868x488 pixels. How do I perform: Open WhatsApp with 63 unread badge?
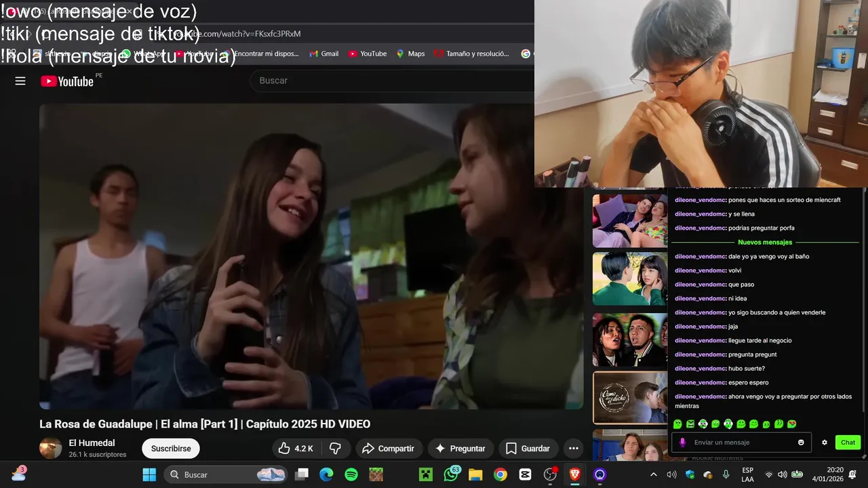451,474
